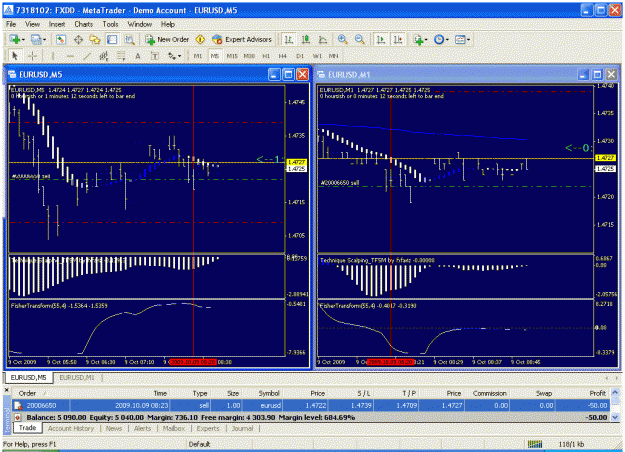The height and width of the screenshot is (452, 625).
Task: Zoom in on the chart
Action: [342, 39]
